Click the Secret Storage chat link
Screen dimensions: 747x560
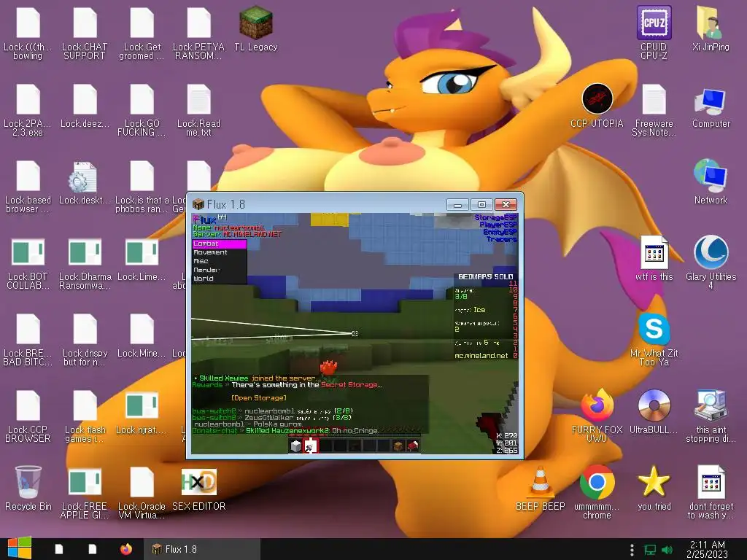[349, 385]
